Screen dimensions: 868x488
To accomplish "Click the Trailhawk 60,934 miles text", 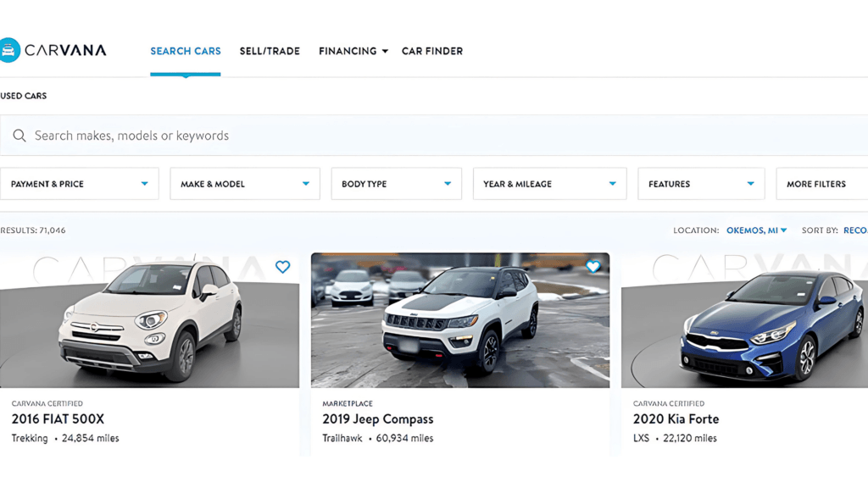I will pos(377,438).
